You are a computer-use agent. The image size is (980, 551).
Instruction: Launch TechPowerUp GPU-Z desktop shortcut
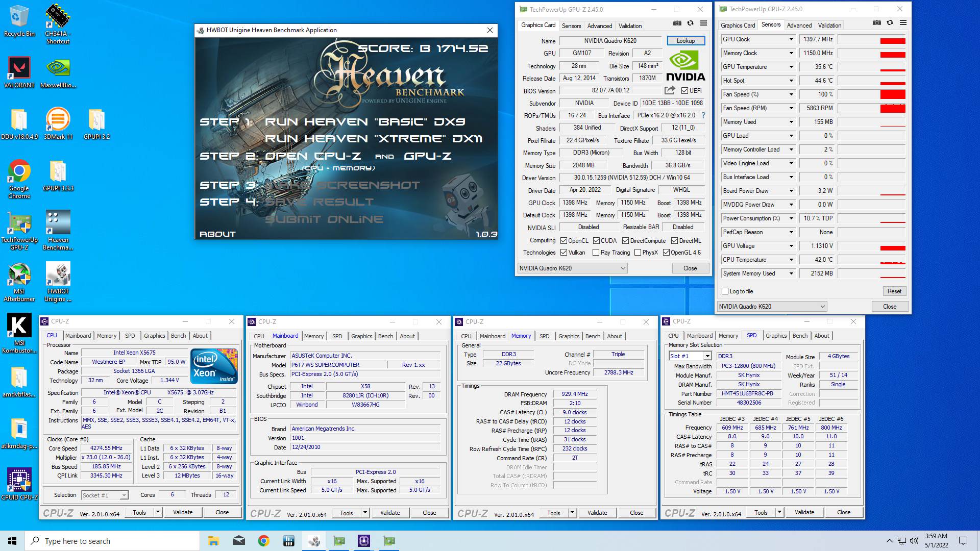[19, 231]
